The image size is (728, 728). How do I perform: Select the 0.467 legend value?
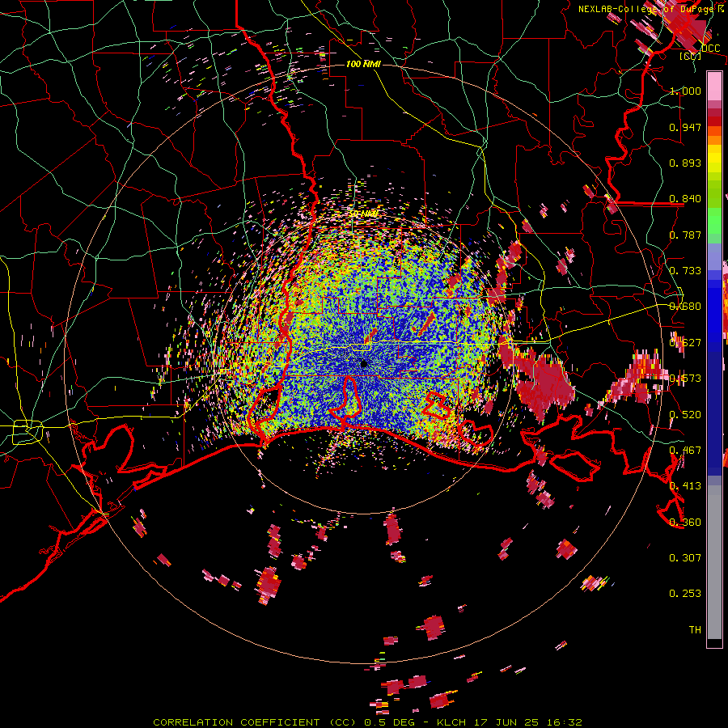coord(685,451)
